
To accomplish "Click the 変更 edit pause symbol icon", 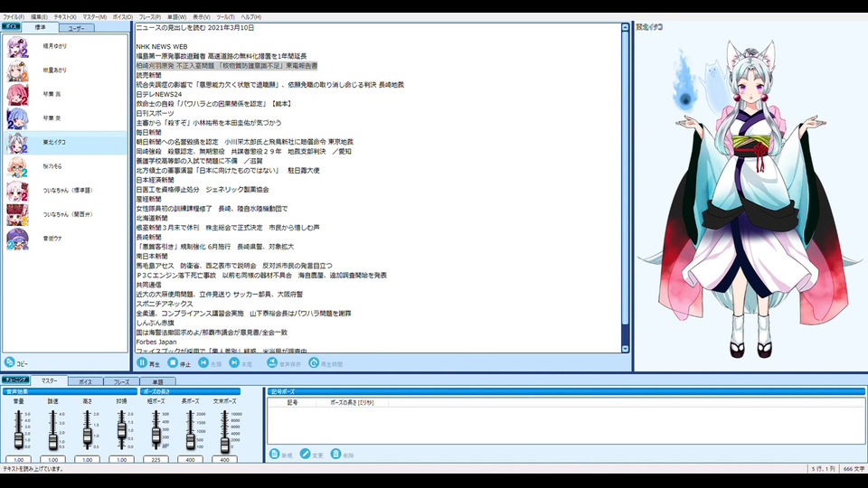I will tap(305, 455).
